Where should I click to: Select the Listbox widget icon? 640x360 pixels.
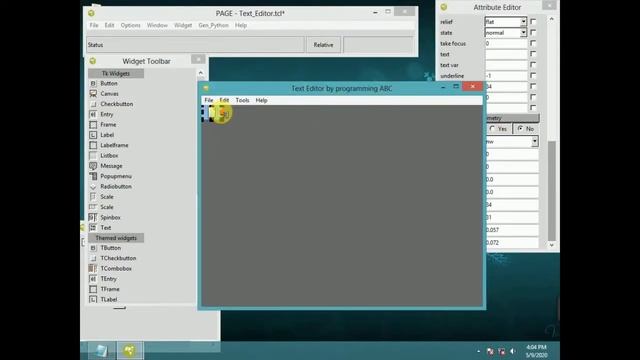click(x=93, y=156)
